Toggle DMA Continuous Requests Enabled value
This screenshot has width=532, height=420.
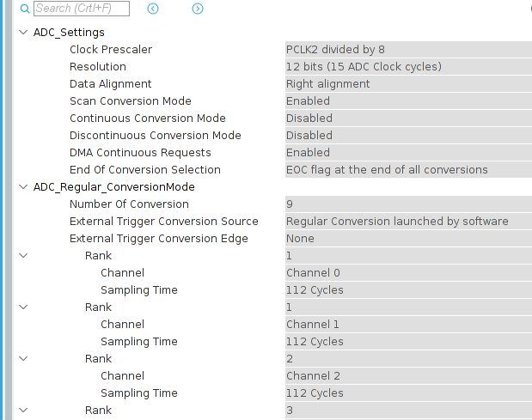point(408,153)
